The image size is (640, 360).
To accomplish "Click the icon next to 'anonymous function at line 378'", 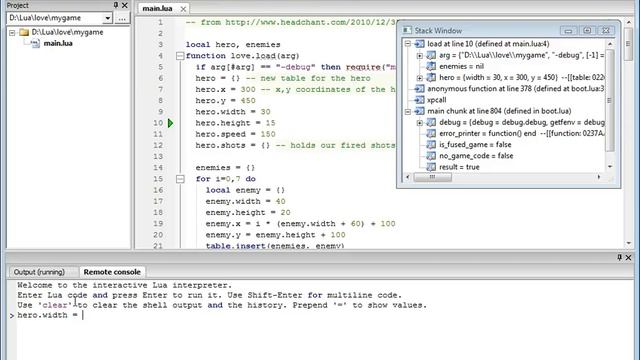I will point(419,89).
